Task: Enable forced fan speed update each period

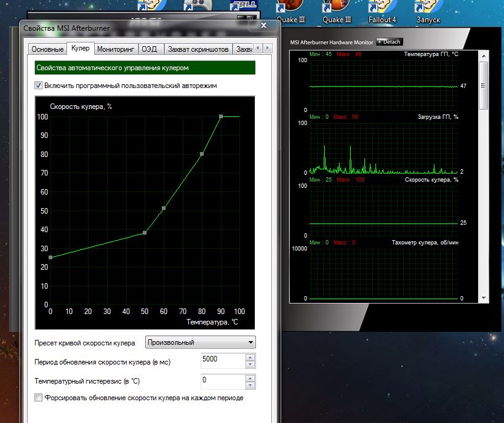Action: [39, 398]
